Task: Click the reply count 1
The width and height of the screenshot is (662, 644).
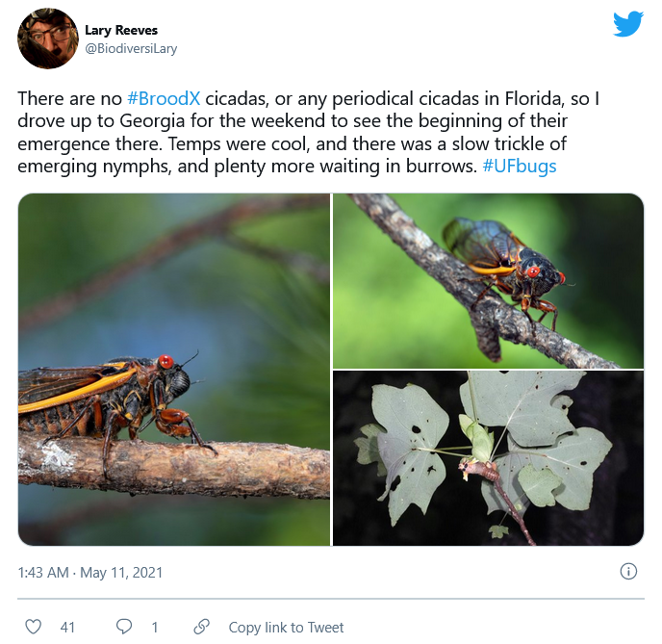Action: point(154,627)
